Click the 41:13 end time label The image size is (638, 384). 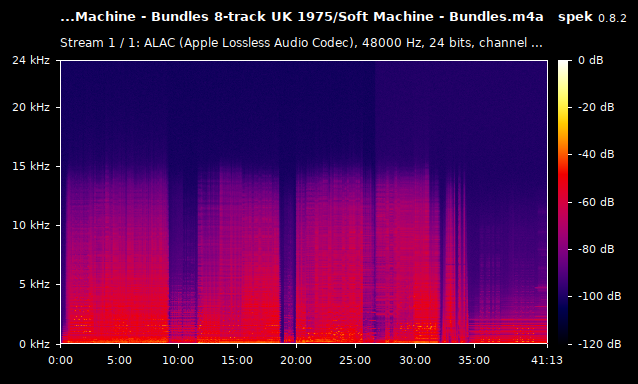[x=547, y=360]
